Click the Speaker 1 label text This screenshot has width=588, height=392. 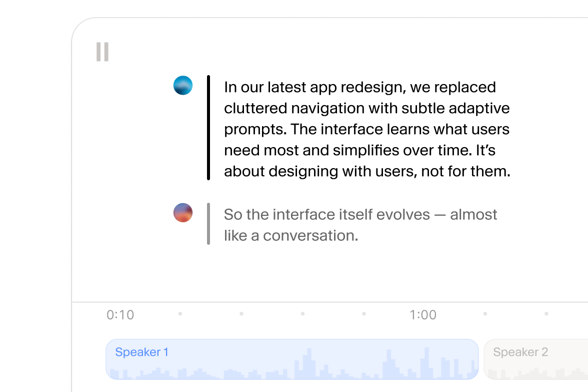click(x=141, y=352)
